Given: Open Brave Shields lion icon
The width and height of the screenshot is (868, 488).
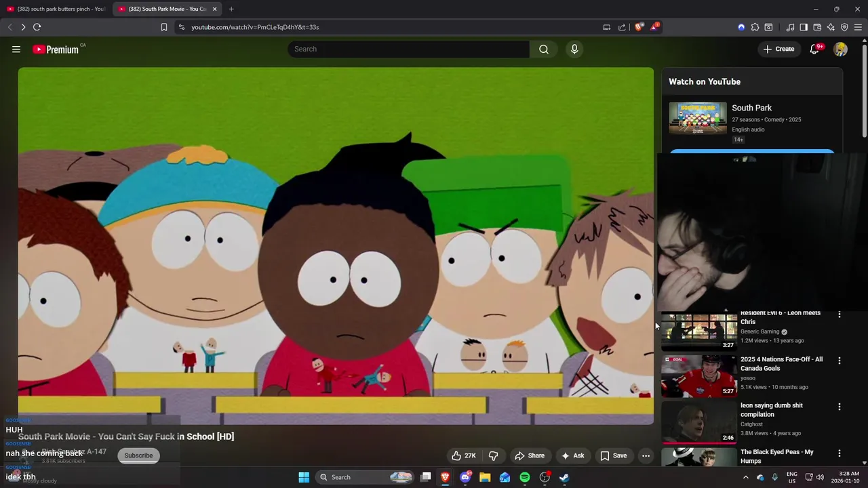Looking at the screenshot, I should (639, 27).
